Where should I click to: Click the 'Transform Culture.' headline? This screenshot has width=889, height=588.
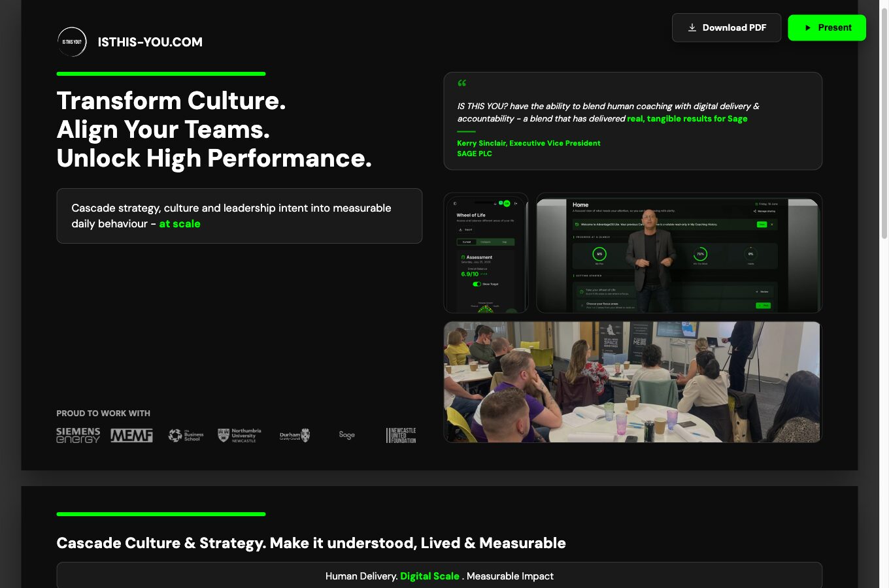[171, 101]
